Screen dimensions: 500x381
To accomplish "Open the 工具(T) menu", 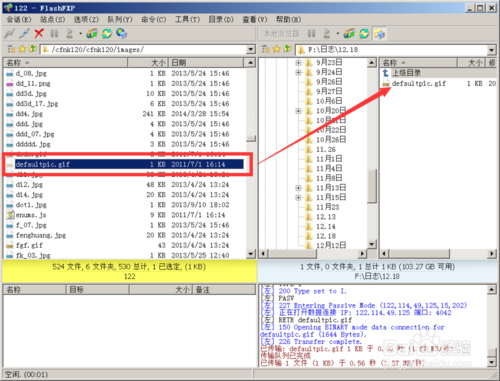I will point(188,19).
